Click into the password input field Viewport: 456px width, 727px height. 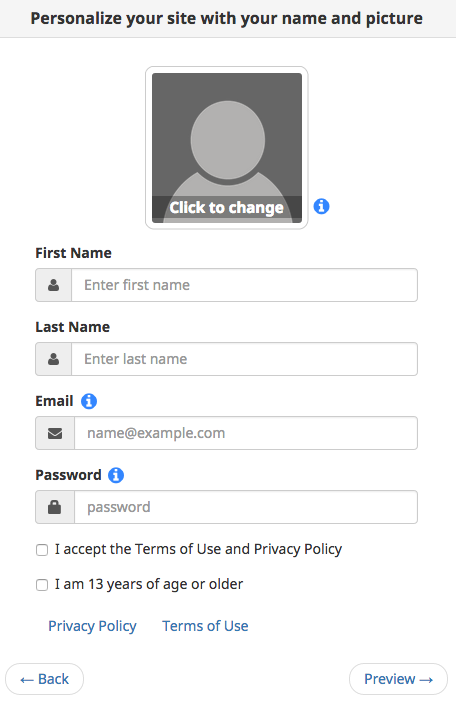tap(246, 507)
